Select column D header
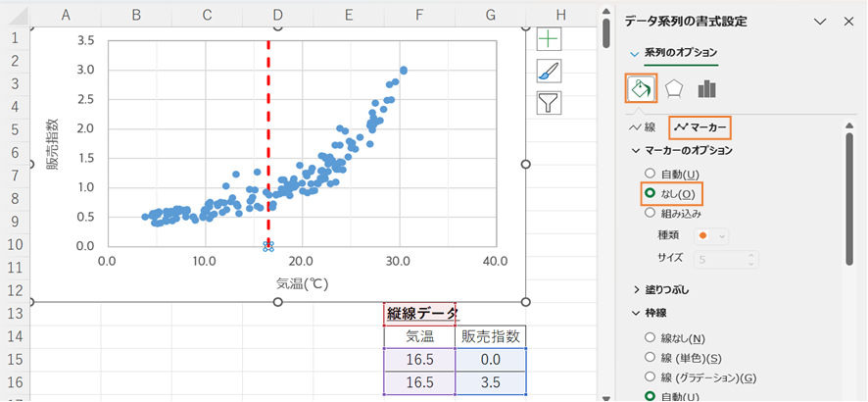This screenshot has width=868, height=402. tap(278, 16)
